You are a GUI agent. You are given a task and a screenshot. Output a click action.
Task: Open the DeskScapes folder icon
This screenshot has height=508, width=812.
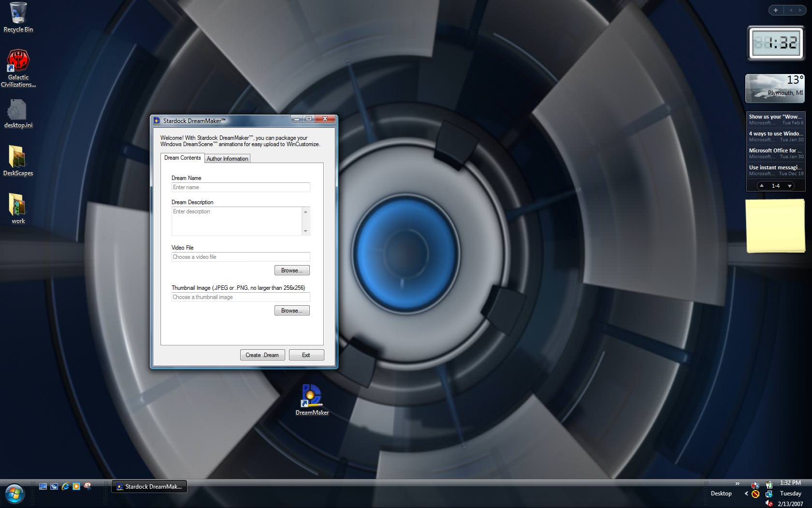tap(18, 161)
